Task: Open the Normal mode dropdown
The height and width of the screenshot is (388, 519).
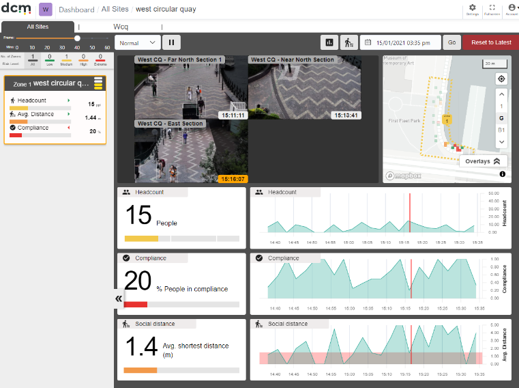Action: (x=137, y=43)
